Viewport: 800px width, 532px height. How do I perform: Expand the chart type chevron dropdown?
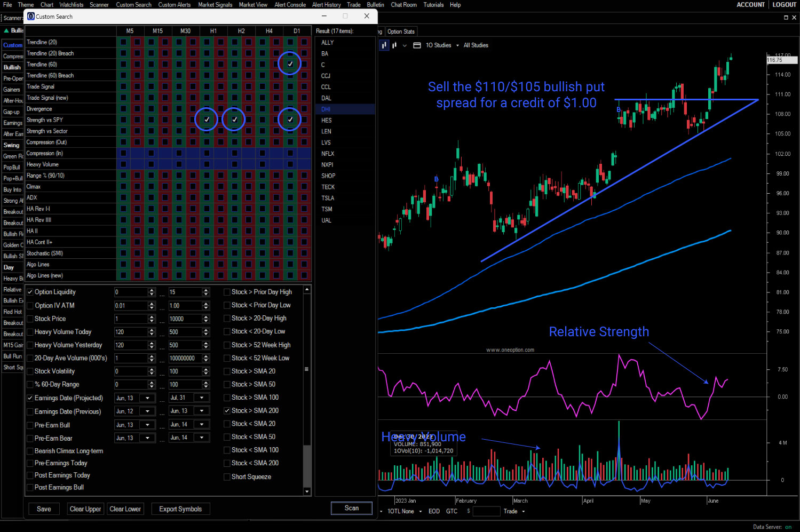coord(405,45)
